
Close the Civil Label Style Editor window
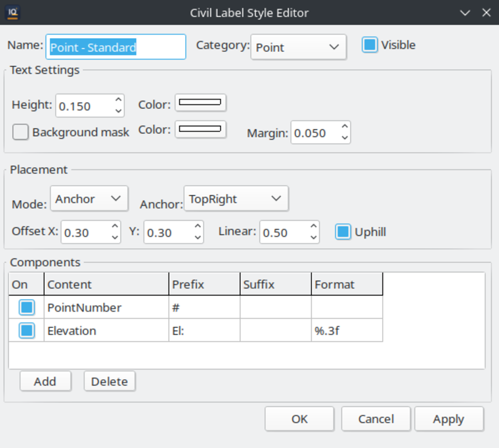click(487, 12)
